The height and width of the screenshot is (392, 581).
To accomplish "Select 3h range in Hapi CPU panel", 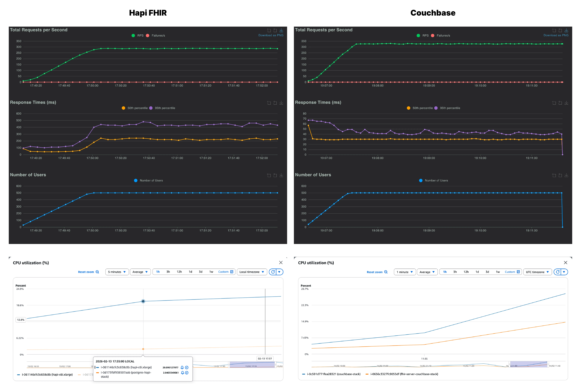I will (x=168, y=272).
